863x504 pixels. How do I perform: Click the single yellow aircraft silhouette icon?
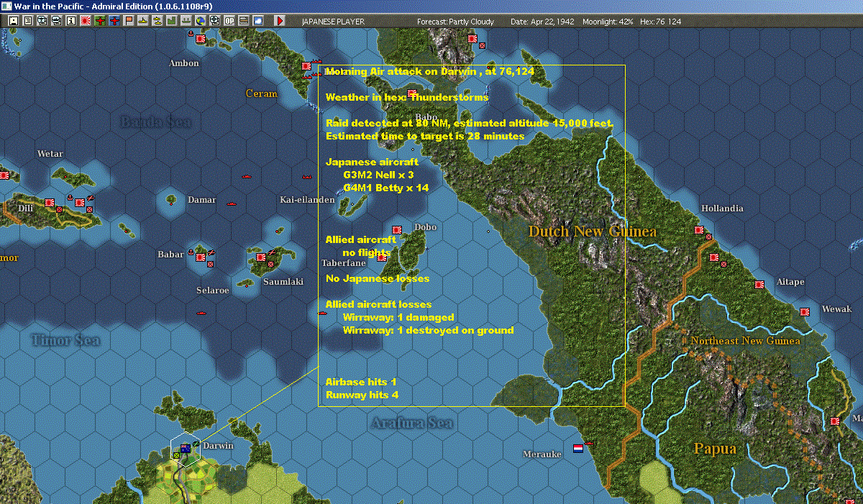tap(142, 22)
